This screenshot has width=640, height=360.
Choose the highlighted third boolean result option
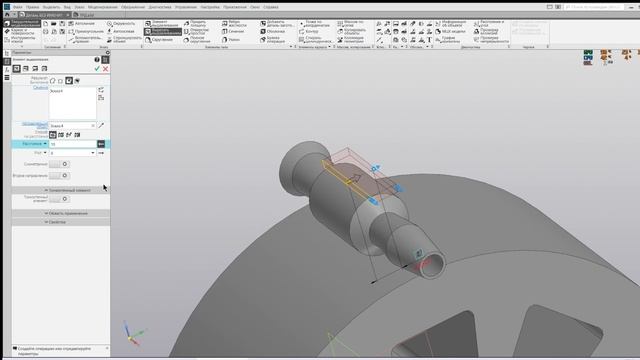click(69, 81)
